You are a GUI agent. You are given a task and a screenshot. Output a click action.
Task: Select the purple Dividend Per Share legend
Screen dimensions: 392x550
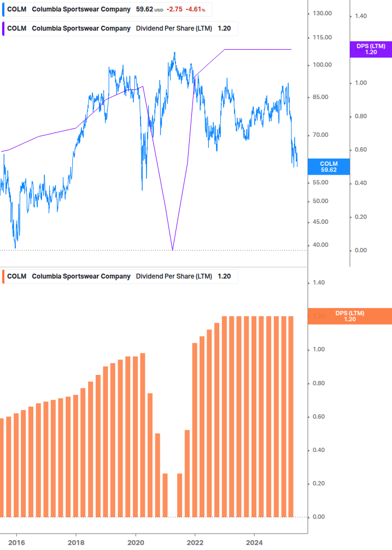tap(120, 29)
